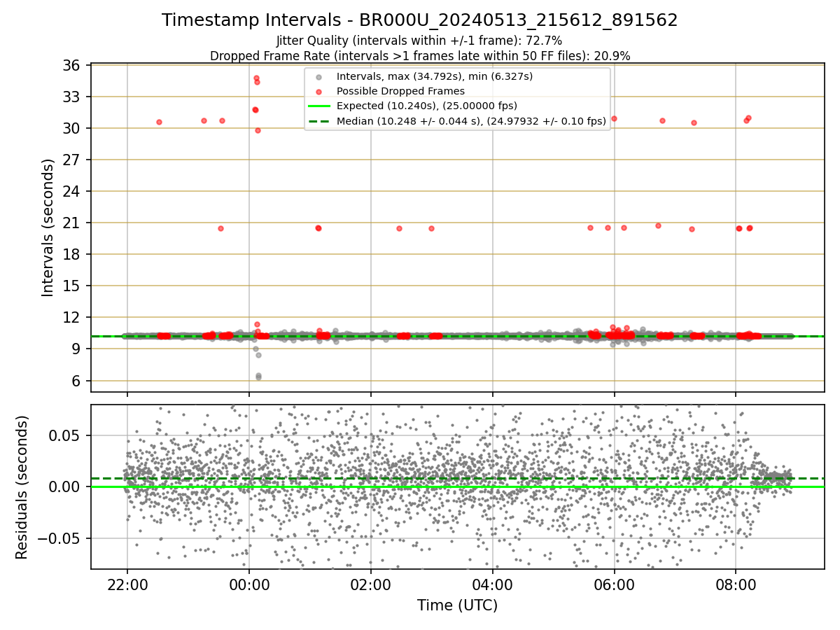Click the 'Time (UTC)' x-axis label
Image resolution: width=840 pixels, height=630 pixels.
[458, 605]
